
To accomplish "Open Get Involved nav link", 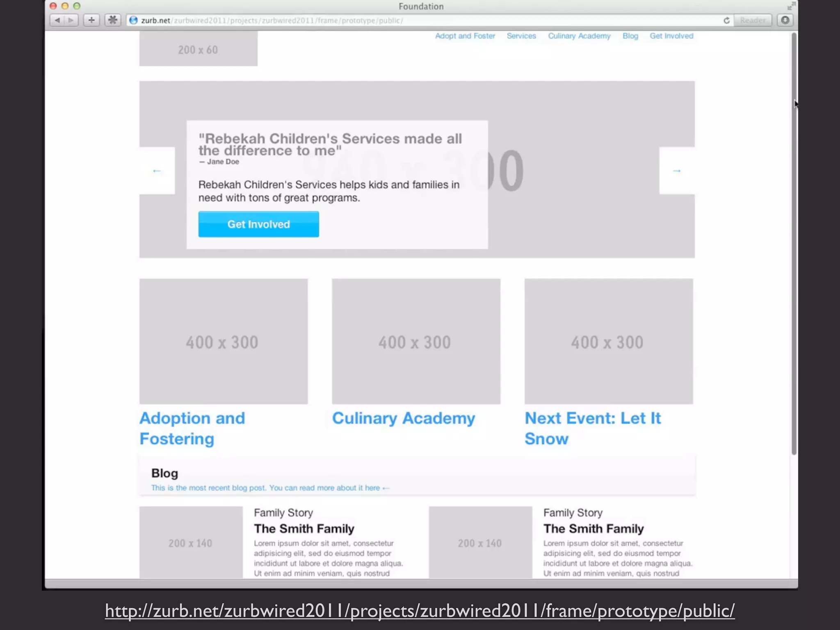I will tap(671, 36).
